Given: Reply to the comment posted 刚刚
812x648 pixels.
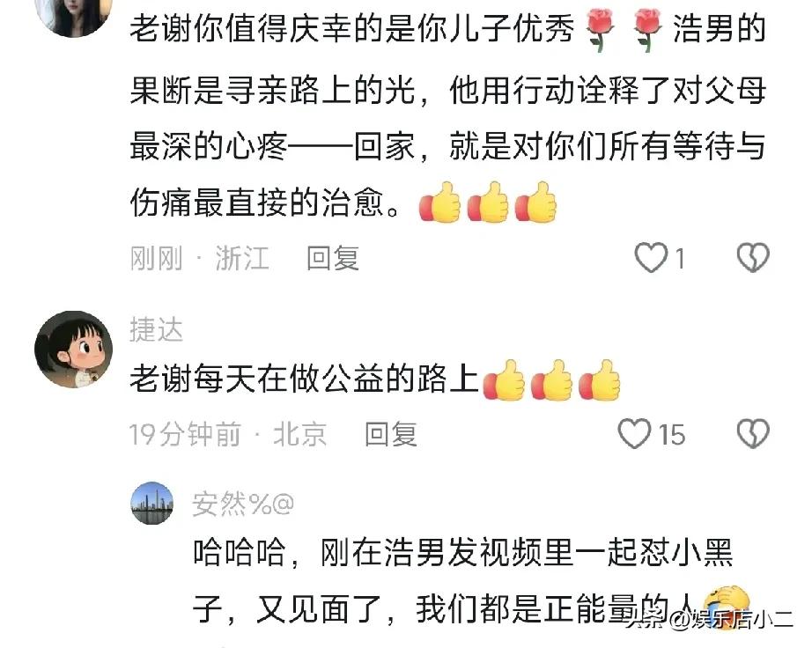Looking at the screenshot, I should [x=333, y=258].
